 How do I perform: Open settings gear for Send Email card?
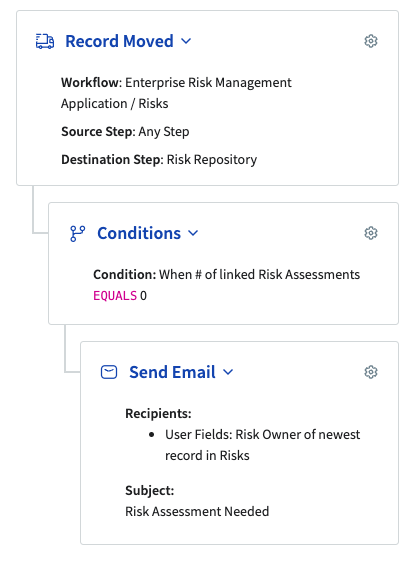click(x=371, y=372)
